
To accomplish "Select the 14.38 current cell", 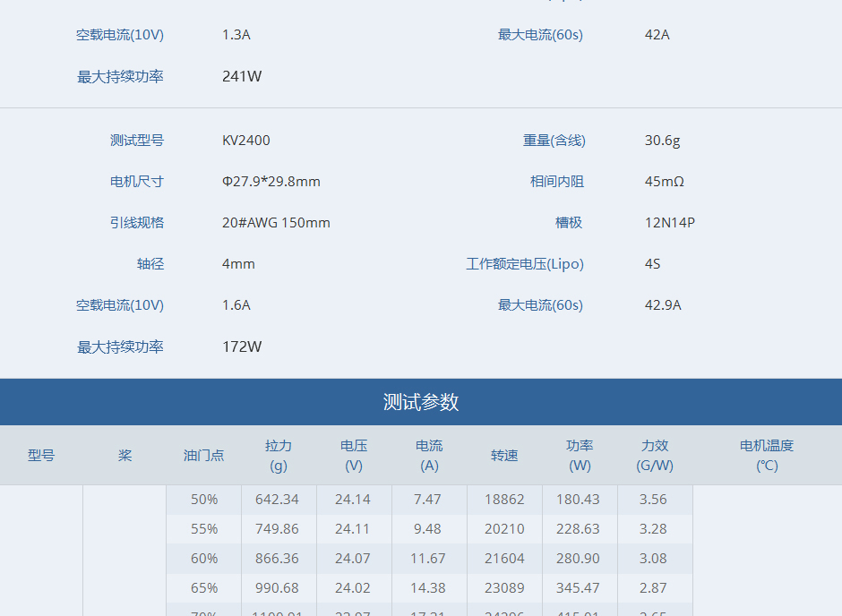I will click(428, 588).
